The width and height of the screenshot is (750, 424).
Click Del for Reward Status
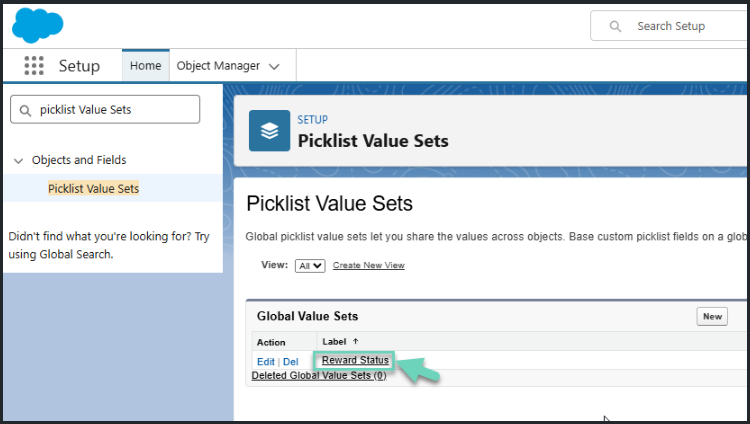[290, 362]
